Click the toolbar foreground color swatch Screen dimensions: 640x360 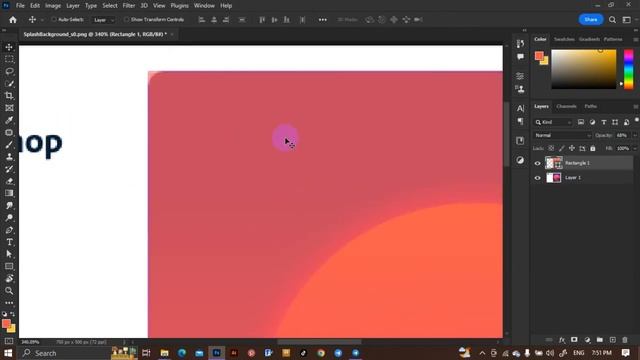point(6,323)
